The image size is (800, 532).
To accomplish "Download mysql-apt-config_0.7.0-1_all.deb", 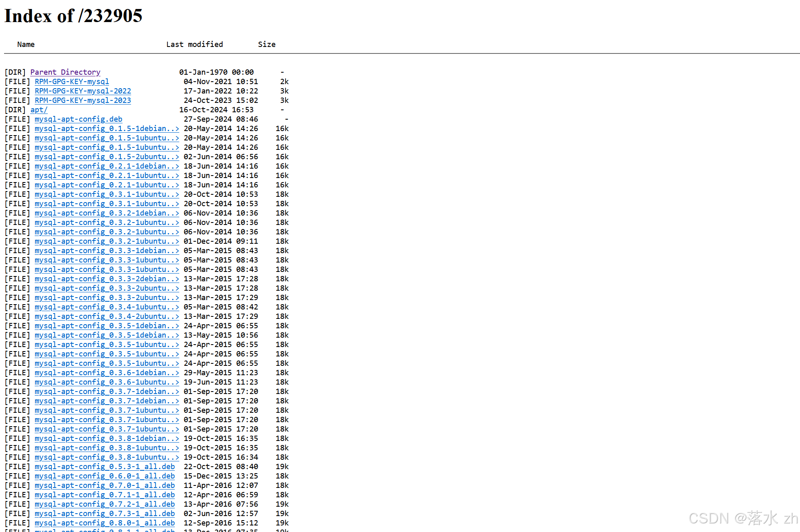I will coord(105,485).
